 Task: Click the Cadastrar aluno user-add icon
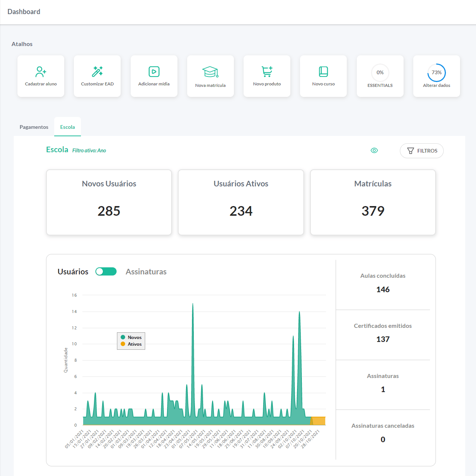coord(41,72)
